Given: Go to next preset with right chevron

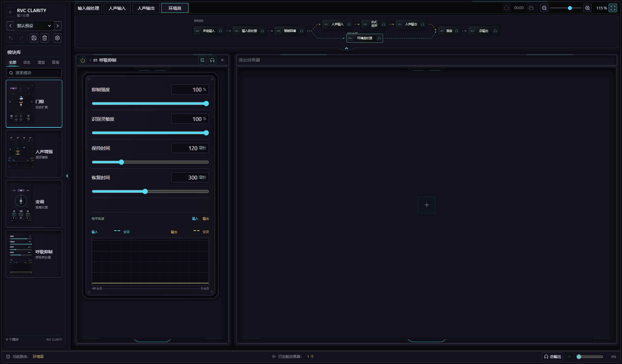Looking at the screenshot, I should (x=58, y=26).
